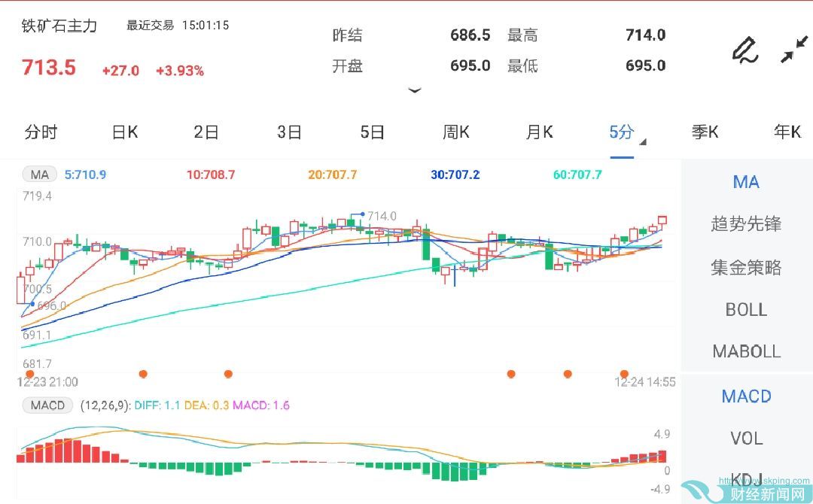813x504 pixels.
Task: Select the 月K chart period
Action: click(x=538, y=132)
